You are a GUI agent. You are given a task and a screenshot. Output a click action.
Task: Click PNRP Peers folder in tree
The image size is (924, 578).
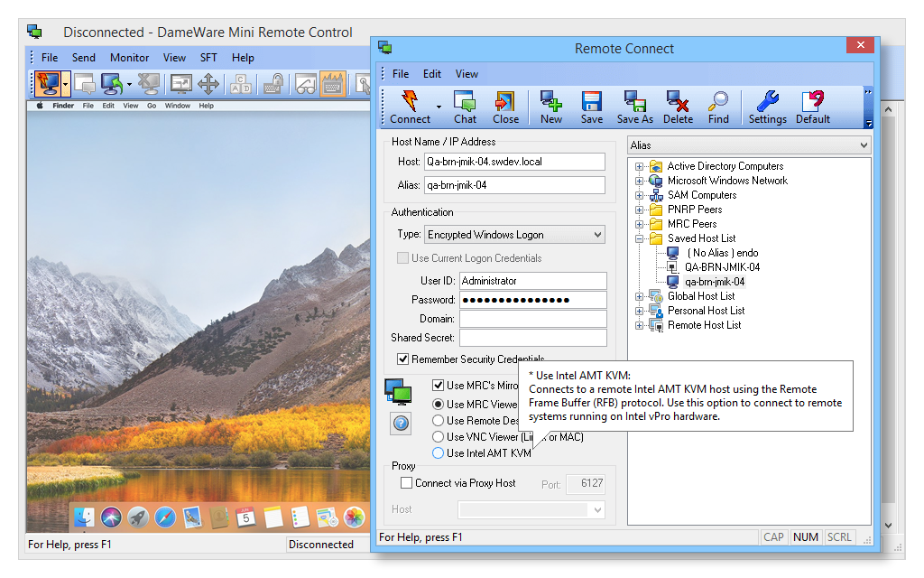coord(694,210)
